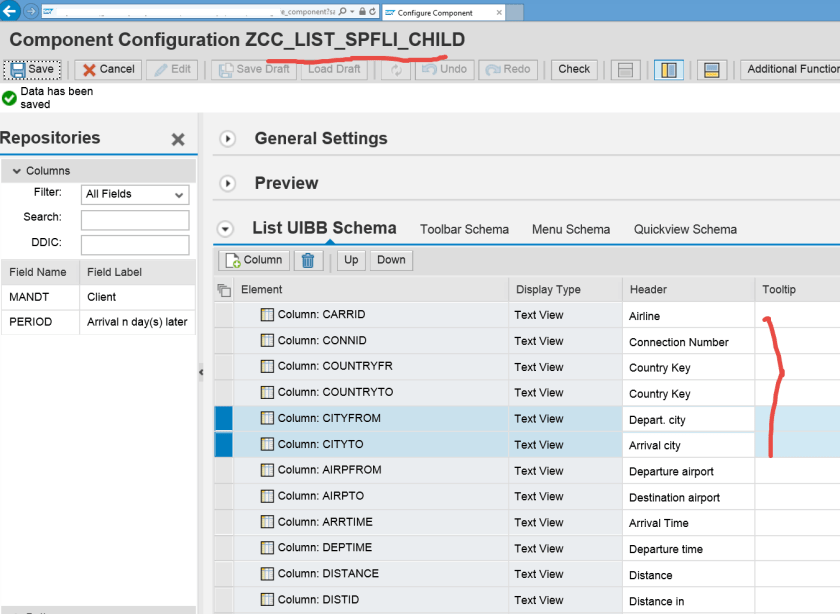Switch to the Toolbar Schema tab

464,229
